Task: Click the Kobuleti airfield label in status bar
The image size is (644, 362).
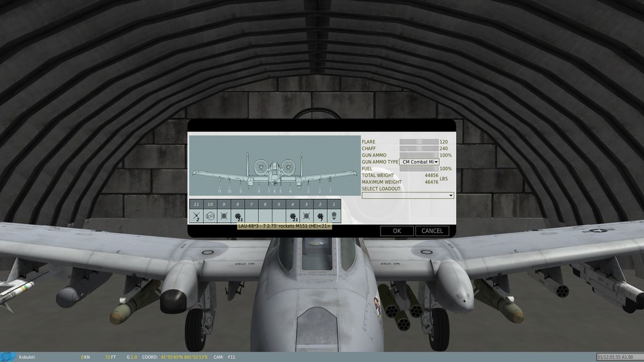Action: point(26,357)
